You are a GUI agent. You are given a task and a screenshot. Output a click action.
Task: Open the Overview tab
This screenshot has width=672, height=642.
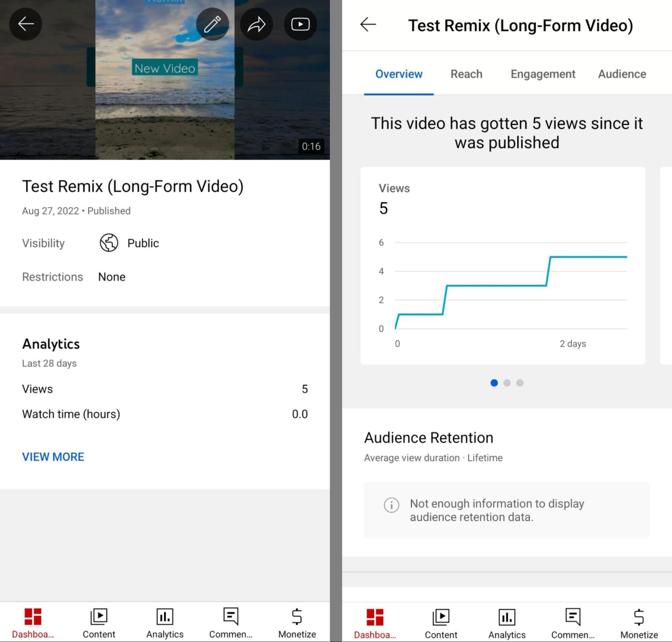[x=399, y=74]
